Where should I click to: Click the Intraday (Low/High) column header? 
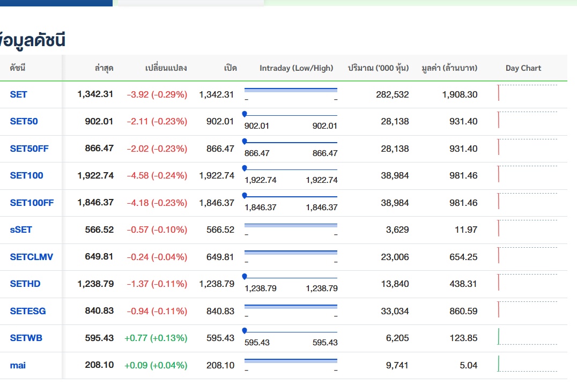296,68
